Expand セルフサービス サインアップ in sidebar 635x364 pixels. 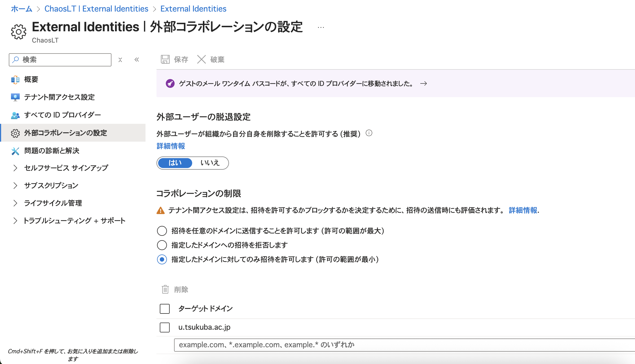click(15, 168)
